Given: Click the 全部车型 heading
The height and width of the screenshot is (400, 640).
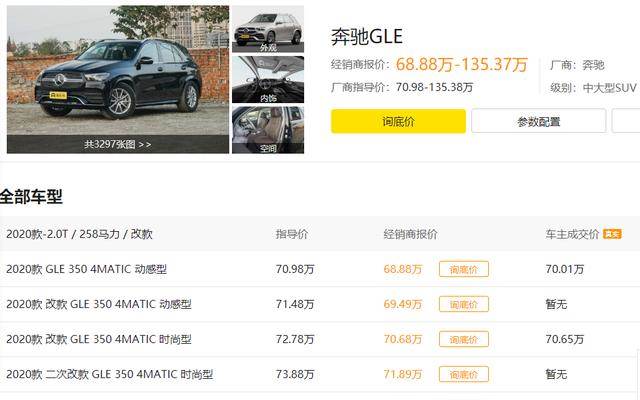Looking at the screenshot, I should point(31,197).
